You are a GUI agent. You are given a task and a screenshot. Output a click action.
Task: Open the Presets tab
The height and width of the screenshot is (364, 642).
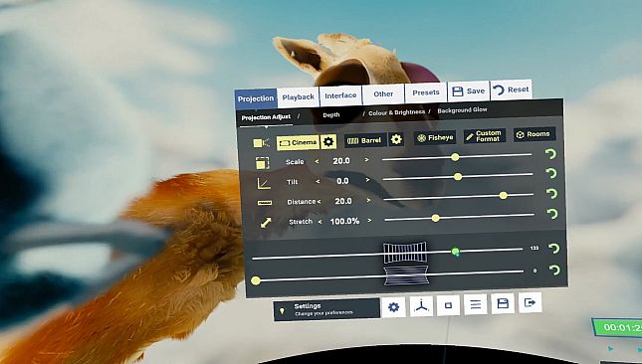point(426,92)
